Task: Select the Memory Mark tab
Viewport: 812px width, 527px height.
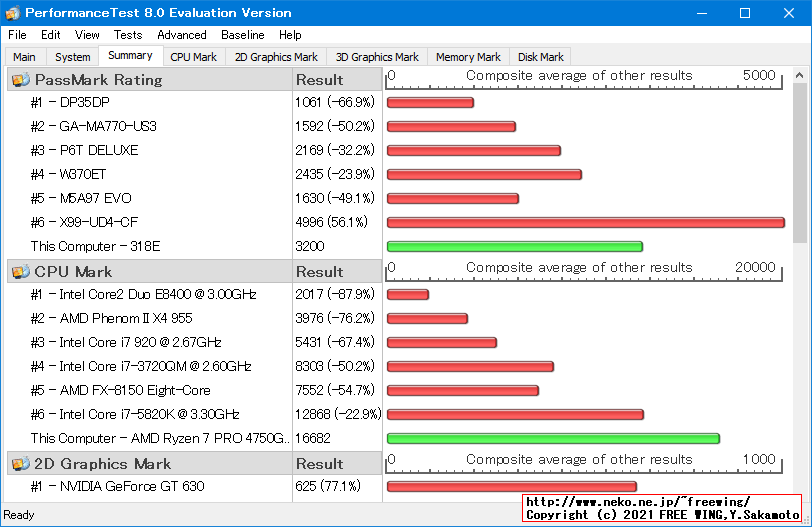Action: pos(468,57)
